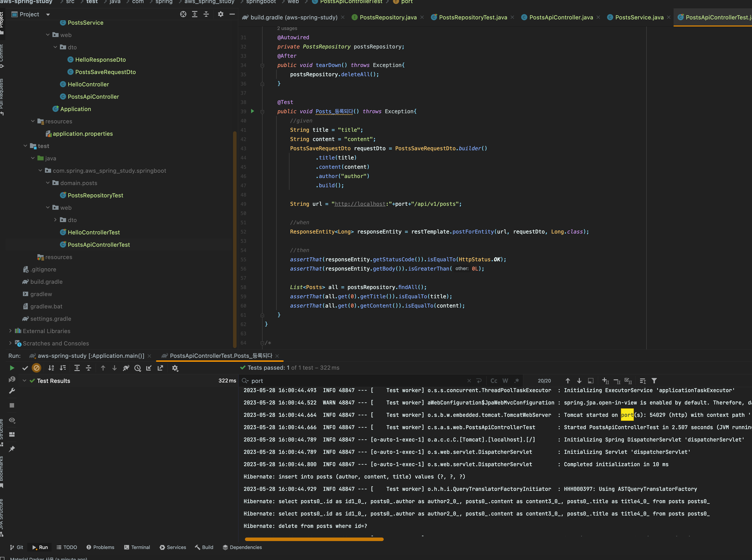
Task: Pin the Run tab
Action: click(12, 449)
